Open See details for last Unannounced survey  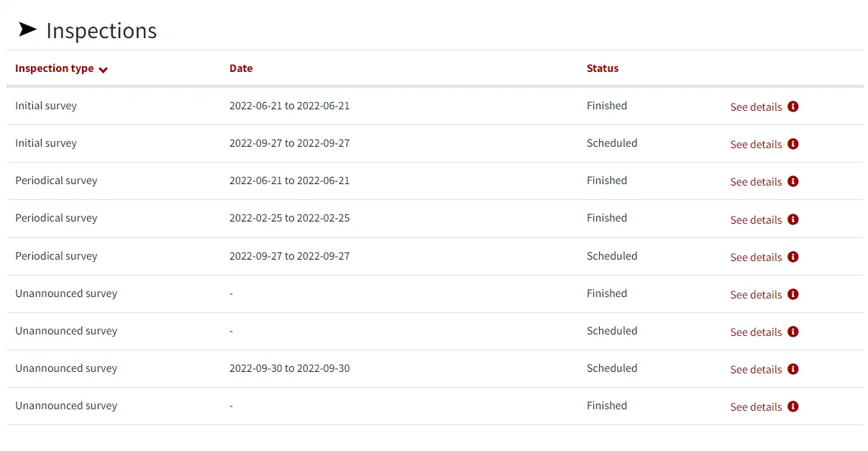(756, 407)
